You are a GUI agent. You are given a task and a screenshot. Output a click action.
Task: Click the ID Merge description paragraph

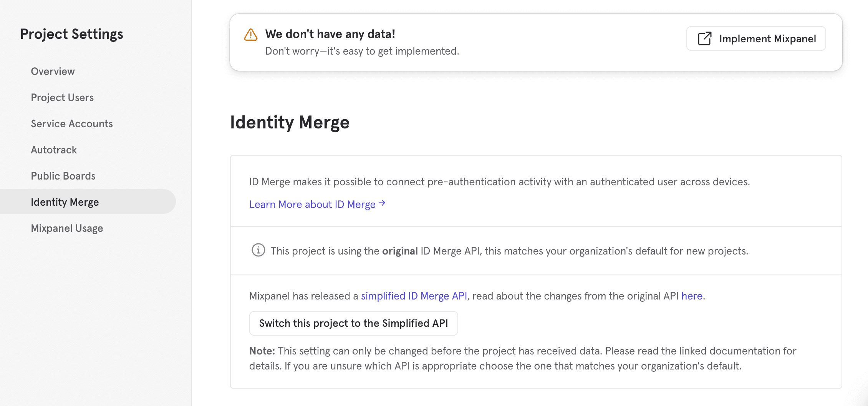pyautogui.click(x=499, y=182)
